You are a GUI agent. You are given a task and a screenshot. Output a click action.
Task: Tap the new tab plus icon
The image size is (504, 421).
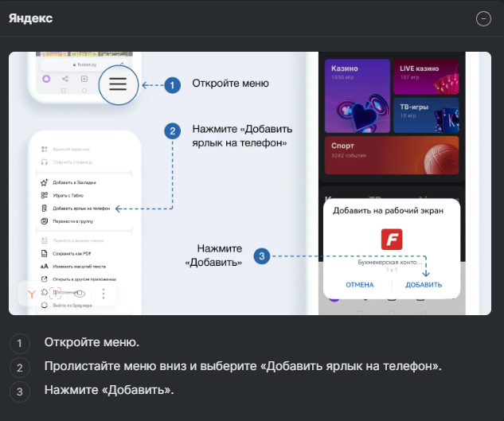[84, 79]
